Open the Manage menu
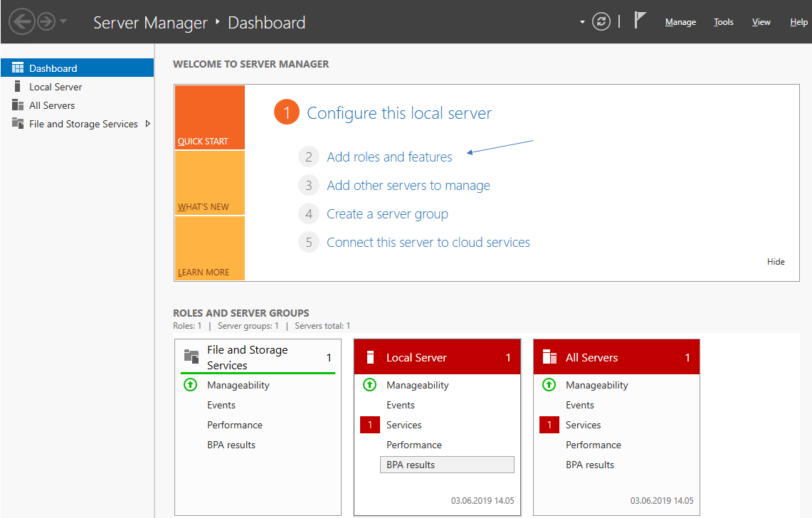 tap(680, 22)
